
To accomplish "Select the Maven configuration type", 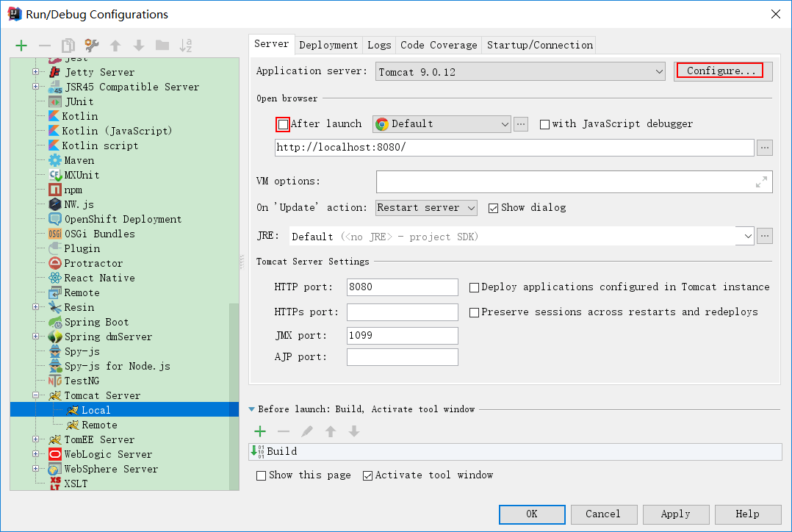I will pyautogui.click(x=71, y=160).
